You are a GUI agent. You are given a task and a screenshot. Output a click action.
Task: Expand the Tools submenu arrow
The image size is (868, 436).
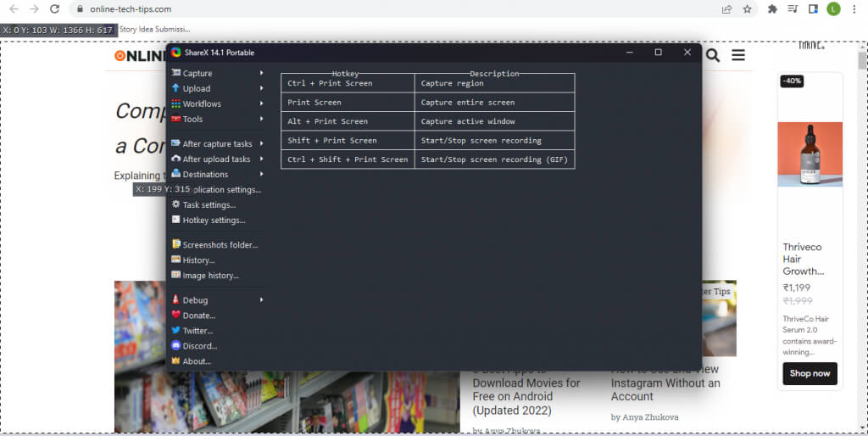pos(261,119)
